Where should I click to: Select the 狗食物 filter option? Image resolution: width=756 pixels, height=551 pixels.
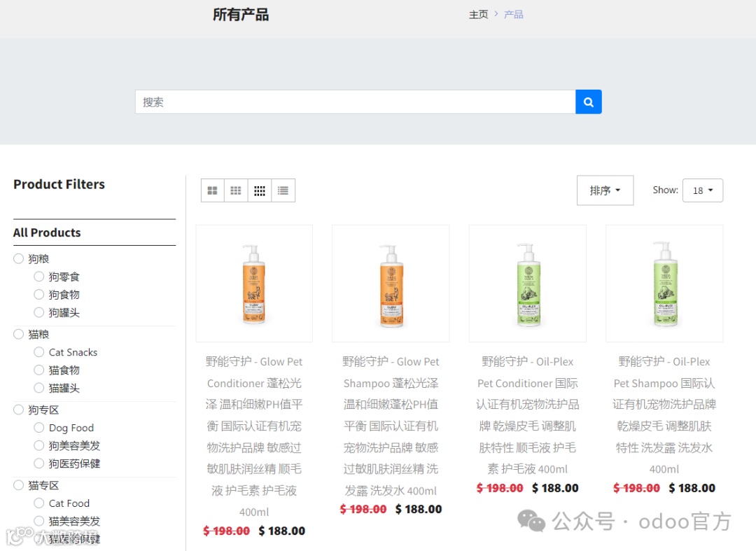point(39,295)
